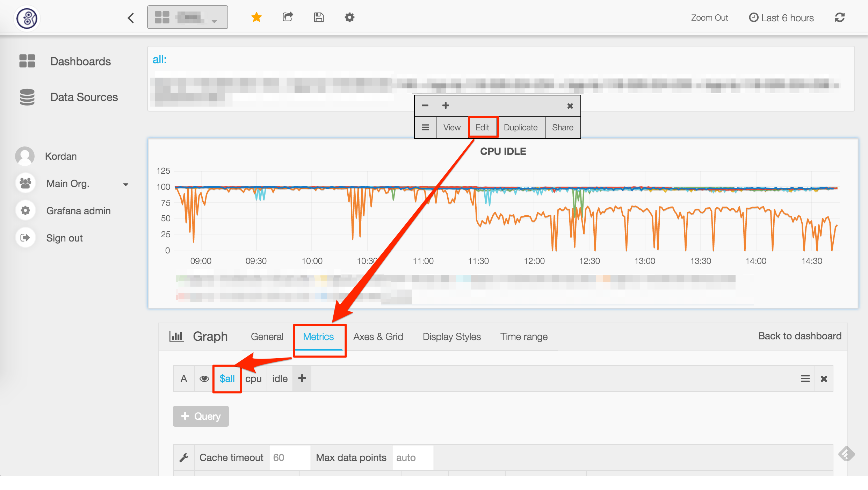Click the Cache timeout input field

click(x=289, y=457)
